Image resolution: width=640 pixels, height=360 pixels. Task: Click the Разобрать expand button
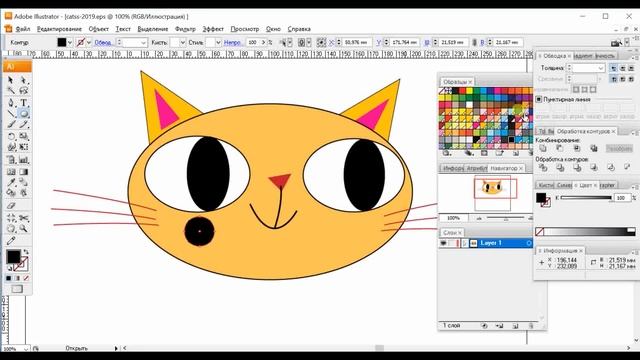tap(619, 149)
